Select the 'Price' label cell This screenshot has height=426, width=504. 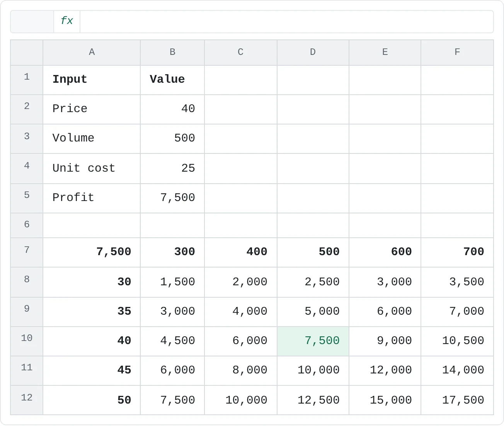[x=92, y=109]
